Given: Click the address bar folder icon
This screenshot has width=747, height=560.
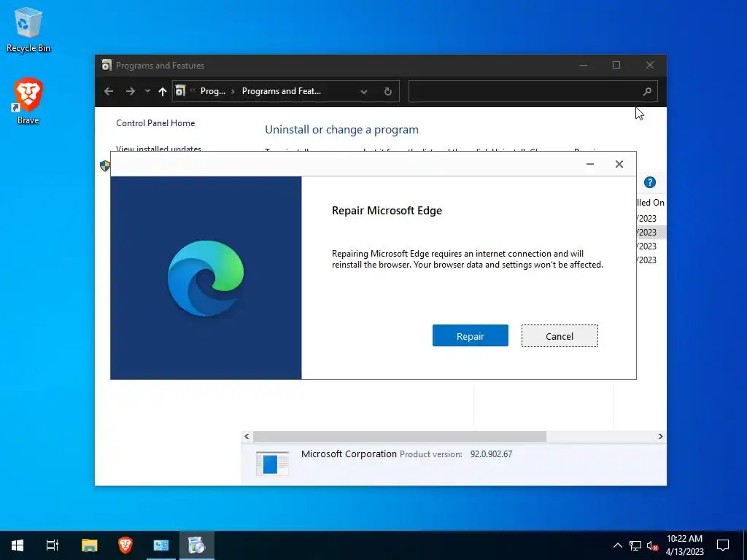Looking at the screenshot, I should [x=180, y=91].
